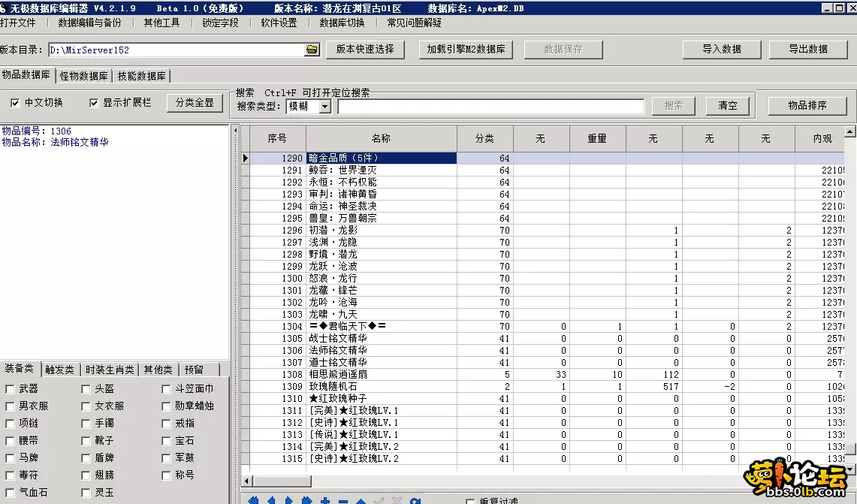Enable the 马牌 filter

10,458
